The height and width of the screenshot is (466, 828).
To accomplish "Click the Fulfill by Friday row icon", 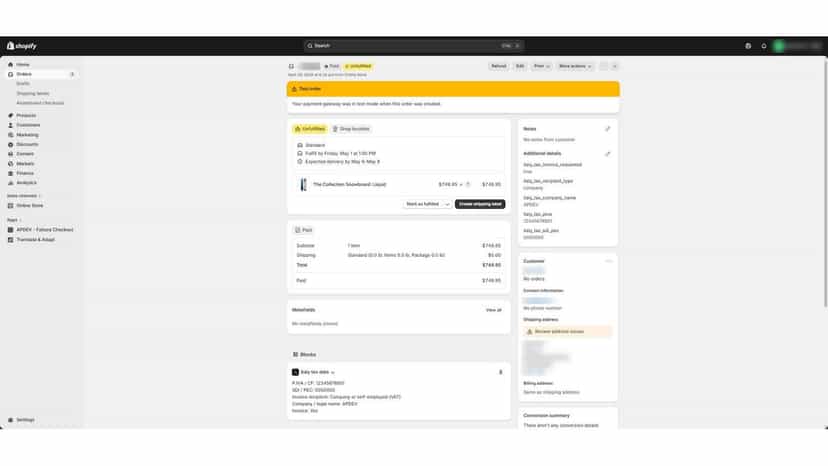I will [300, 153].
